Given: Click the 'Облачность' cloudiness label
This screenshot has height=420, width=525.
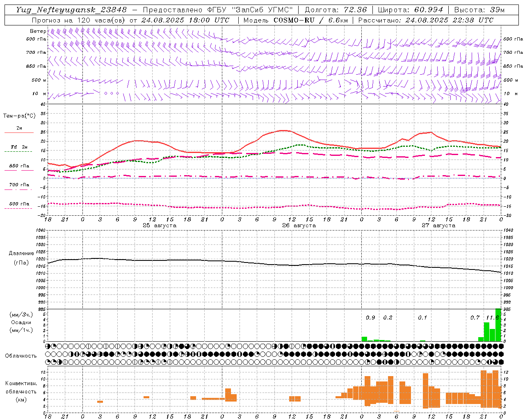Looking at the screenshot, I should [x=21, y=356].
